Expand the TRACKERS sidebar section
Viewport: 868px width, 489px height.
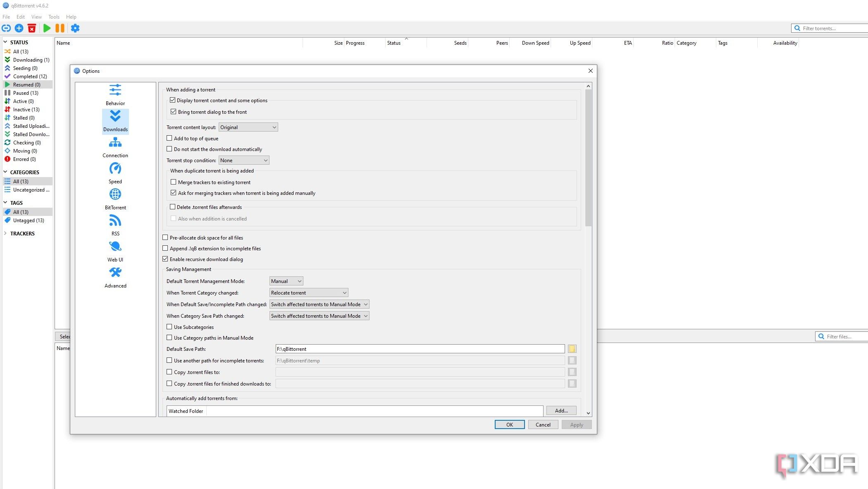(x=5, y=233)
